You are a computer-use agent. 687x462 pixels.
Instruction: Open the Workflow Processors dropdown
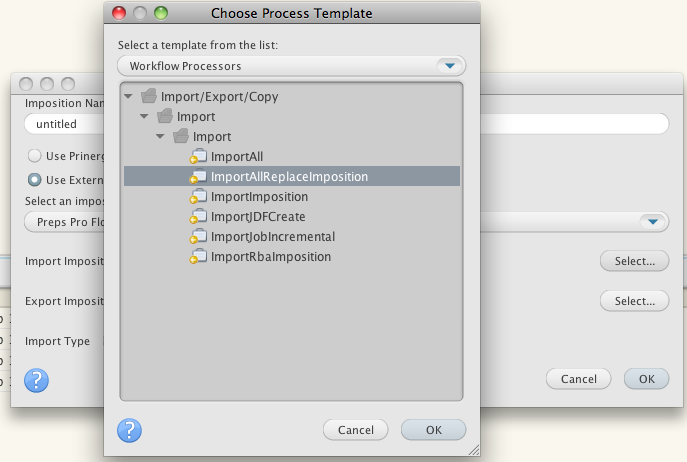[x=291, y=66]
